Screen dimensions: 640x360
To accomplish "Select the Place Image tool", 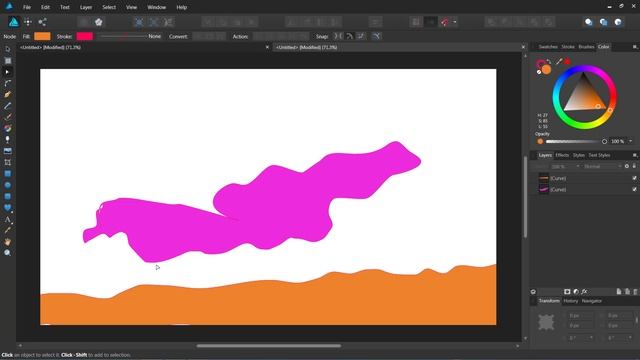I will (x=7, y=151).
